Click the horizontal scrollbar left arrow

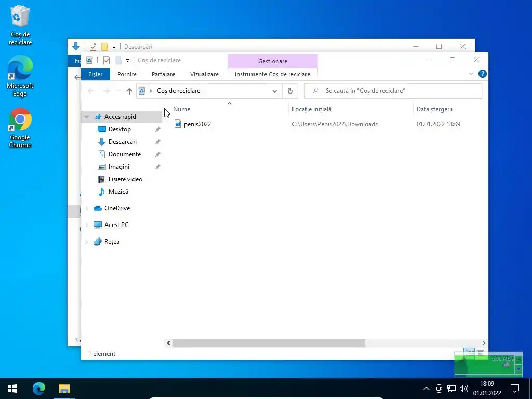click(168, 343)
